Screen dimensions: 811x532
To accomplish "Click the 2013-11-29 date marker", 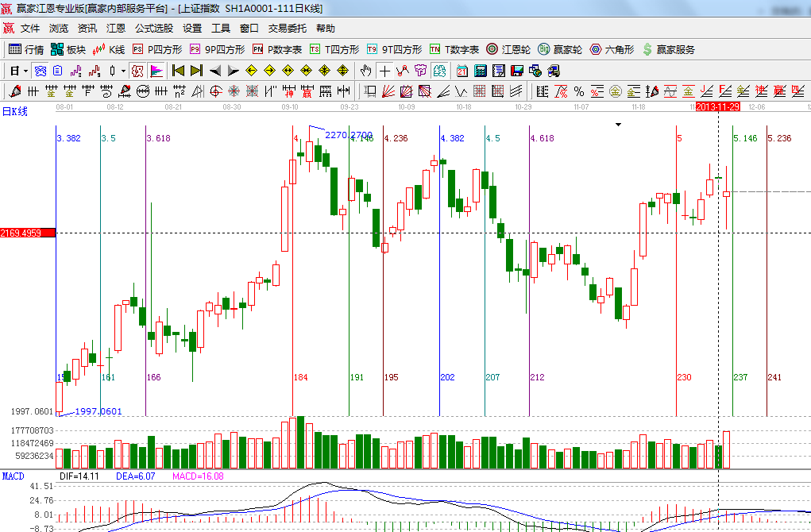I will pos(718,106).
